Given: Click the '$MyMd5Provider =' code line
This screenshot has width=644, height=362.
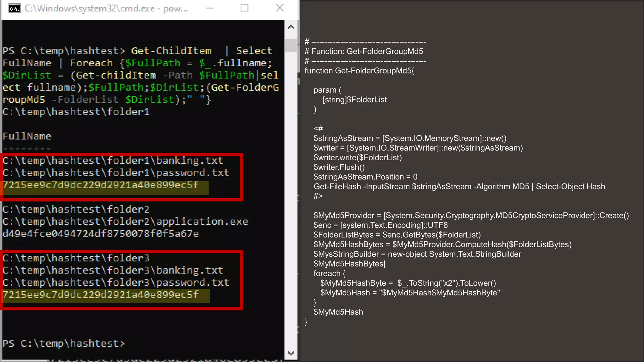Looking at the screenshot, I should pos(471,216).
